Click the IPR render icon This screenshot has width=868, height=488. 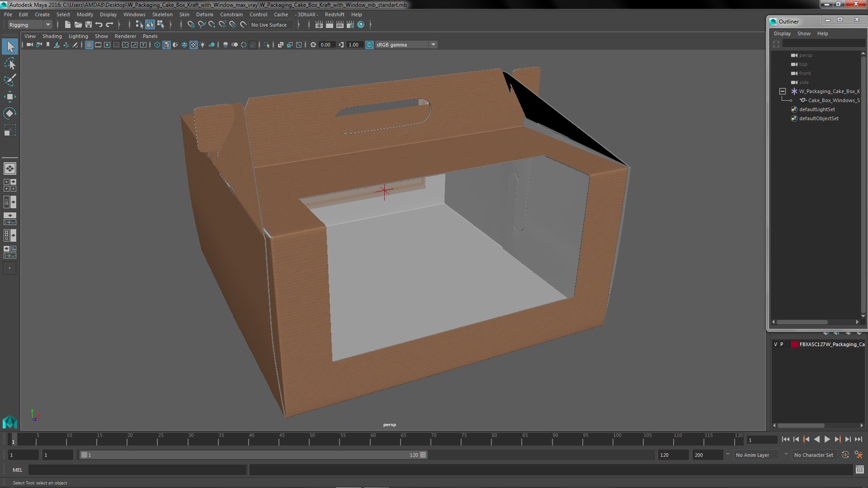point(340,25)
